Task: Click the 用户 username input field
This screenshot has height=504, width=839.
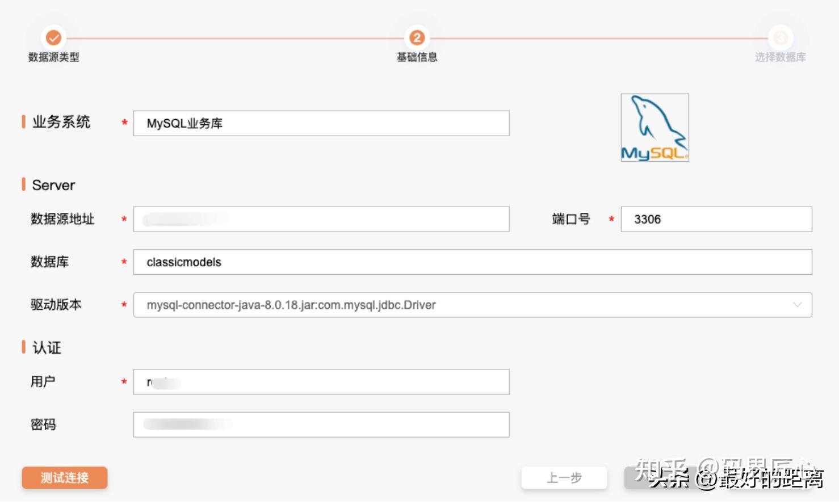Action: pyautogui.click(x=321, y=381)
